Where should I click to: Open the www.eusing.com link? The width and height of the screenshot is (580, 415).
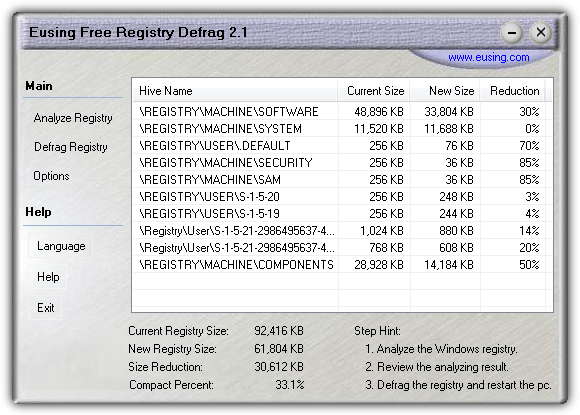click(488, 57)
